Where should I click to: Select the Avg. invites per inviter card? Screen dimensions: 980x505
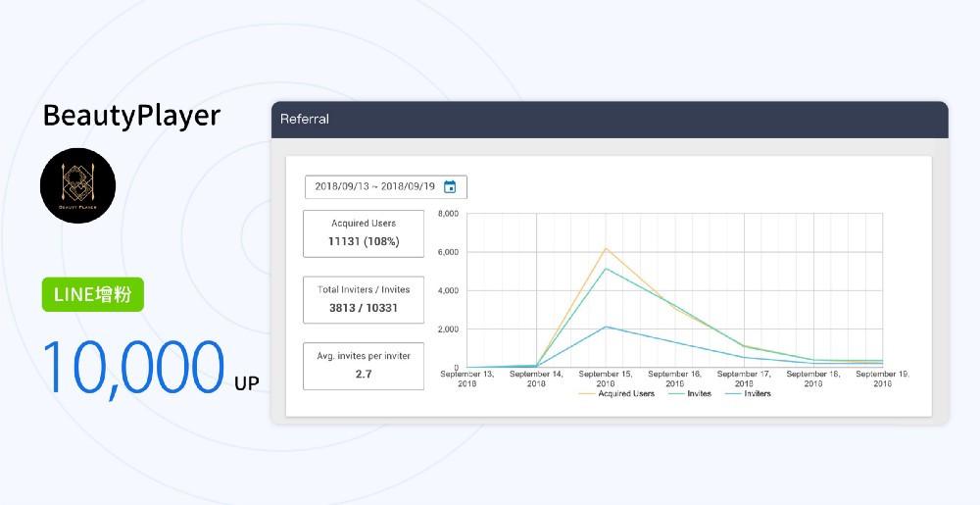[364, 367]
